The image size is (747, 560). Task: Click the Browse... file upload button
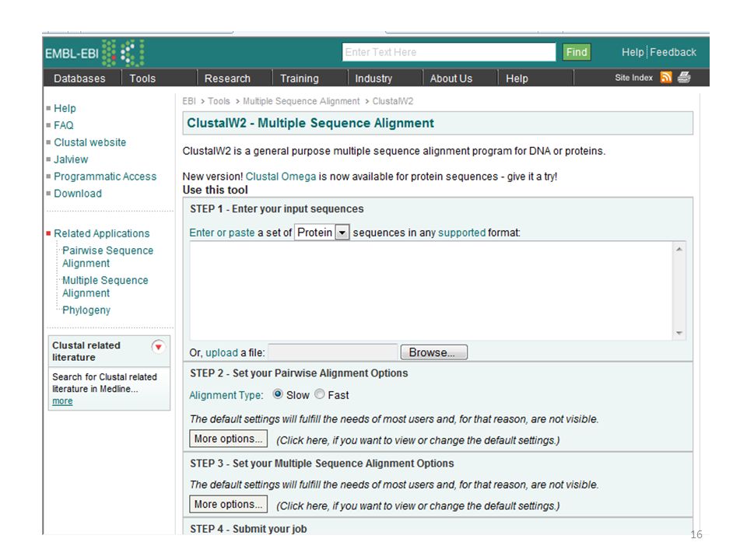click(x=434, y=352)
